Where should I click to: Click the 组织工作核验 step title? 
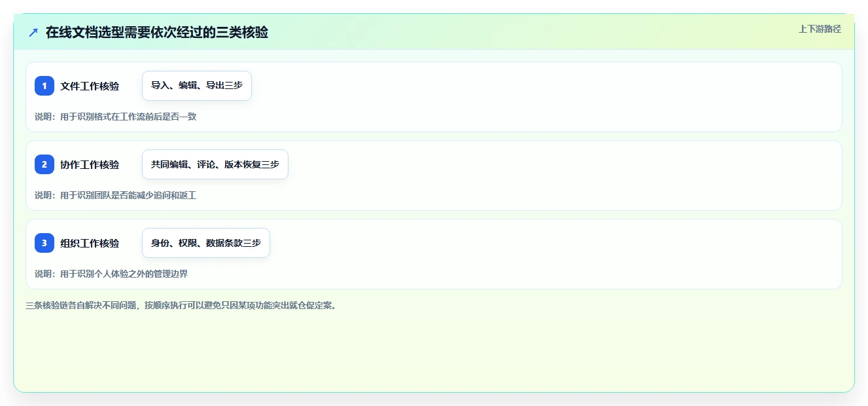pyautogui.click(x=90, y=243)
